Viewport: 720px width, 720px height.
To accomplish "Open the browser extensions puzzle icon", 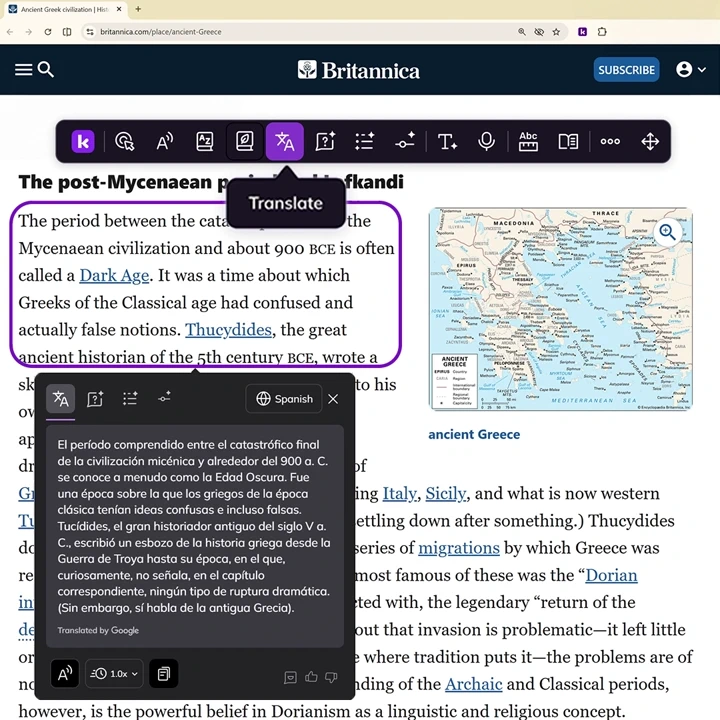I will click(602, 32).
